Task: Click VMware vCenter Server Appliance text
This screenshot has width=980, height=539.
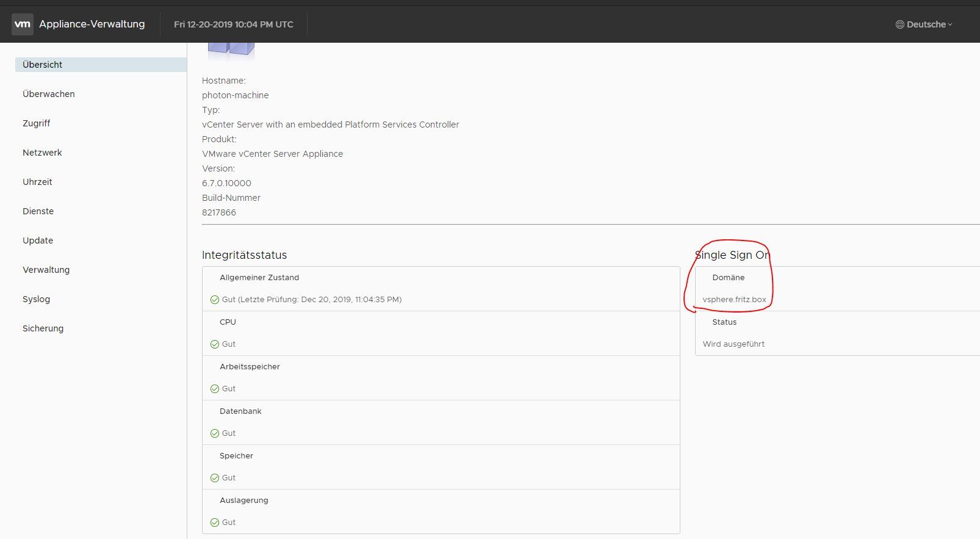Action: tap(272, 154)
